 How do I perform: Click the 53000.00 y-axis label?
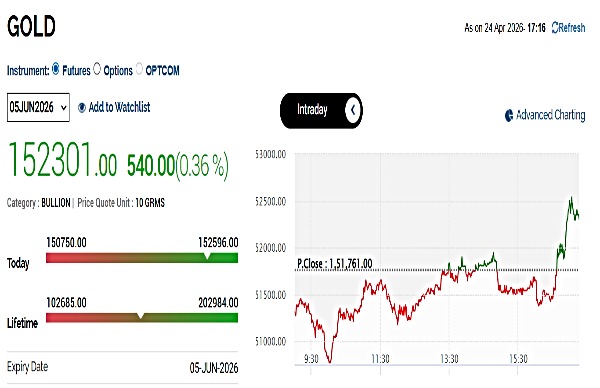point(271,154)
